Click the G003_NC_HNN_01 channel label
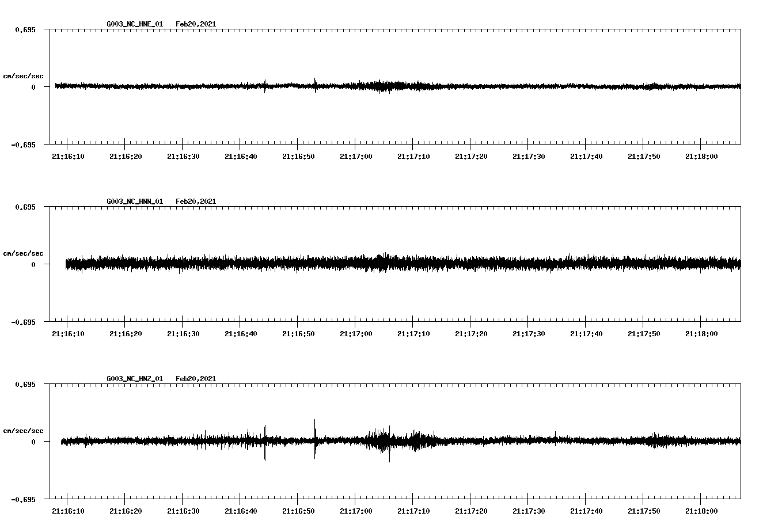Image resolution: width=782 pixels, height=532 pixels. (134, 201)
